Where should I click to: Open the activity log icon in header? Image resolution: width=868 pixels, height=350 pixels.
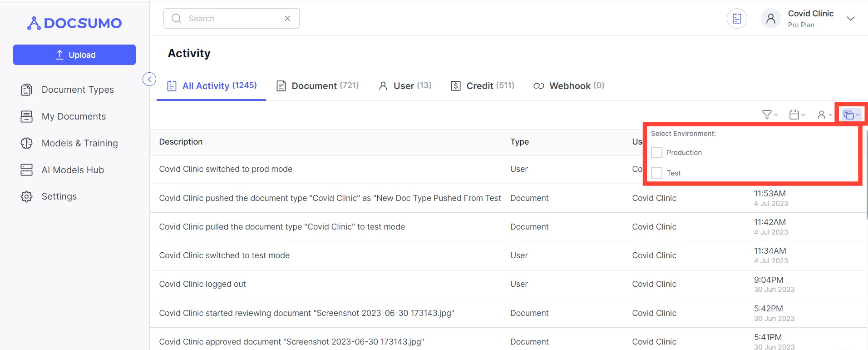(x=737, y=19)
